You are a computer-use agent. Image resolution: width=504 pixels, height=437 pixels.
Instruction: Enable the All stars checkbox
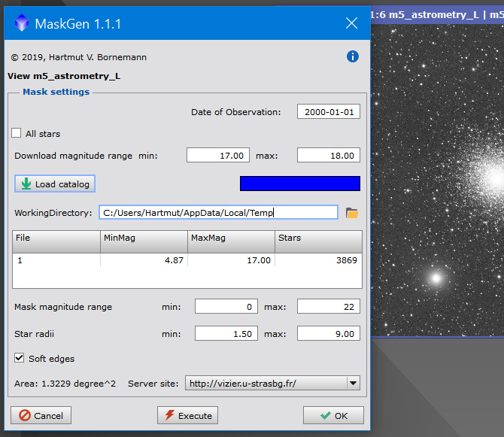(x=16, y=133)
